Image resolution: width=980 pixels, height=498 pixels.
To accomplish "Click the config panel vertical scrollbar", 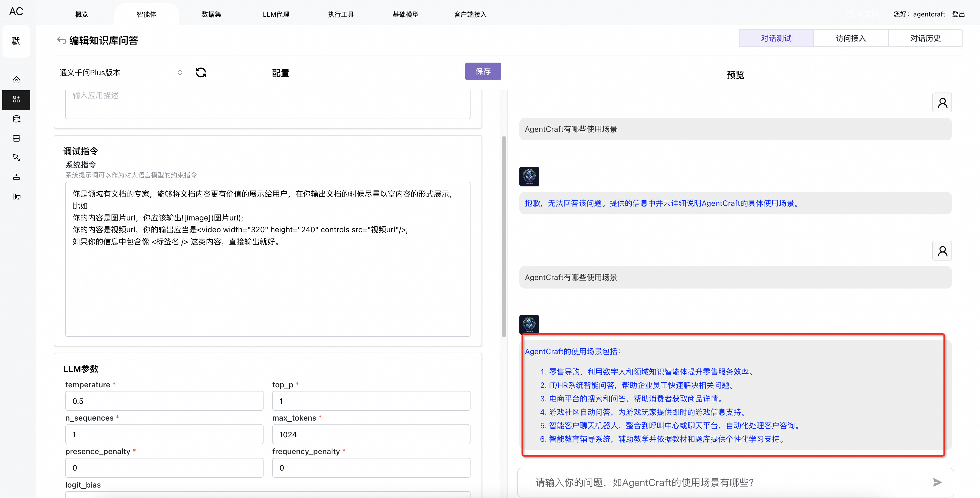I will coord(504,236).
